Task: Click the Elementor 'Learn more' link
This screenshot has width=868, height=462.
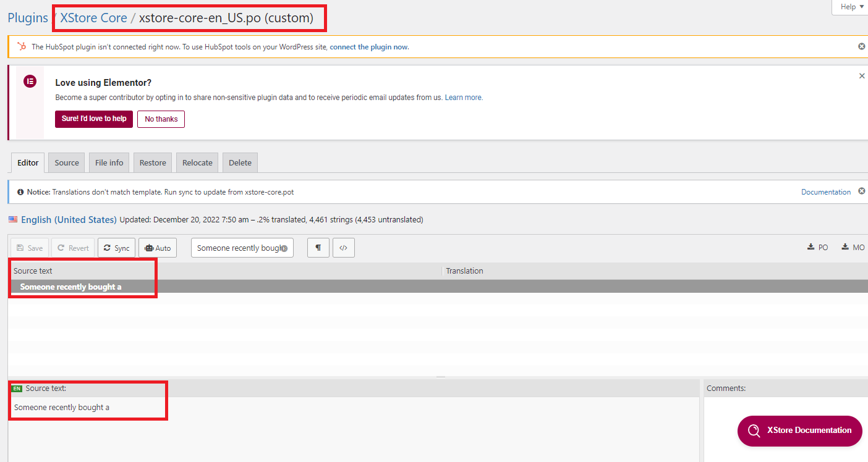Action: [464, 98]
